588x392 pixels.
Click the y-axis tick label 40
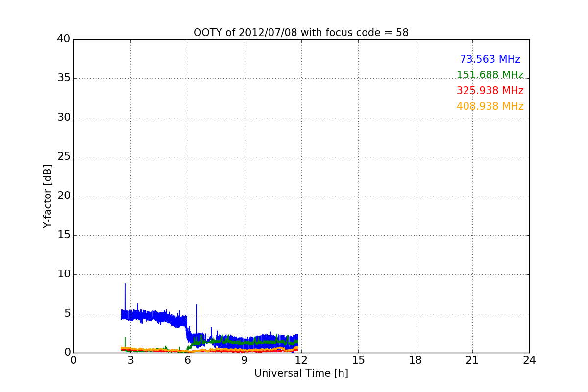tap(64, 39)
